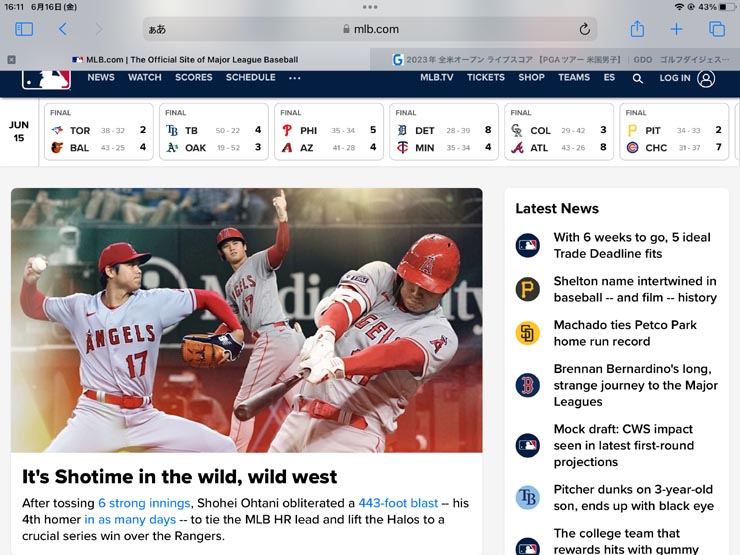Follow the 6 strong innings link
The width and height of the screenshot is (740, 555).
[144, 503]
